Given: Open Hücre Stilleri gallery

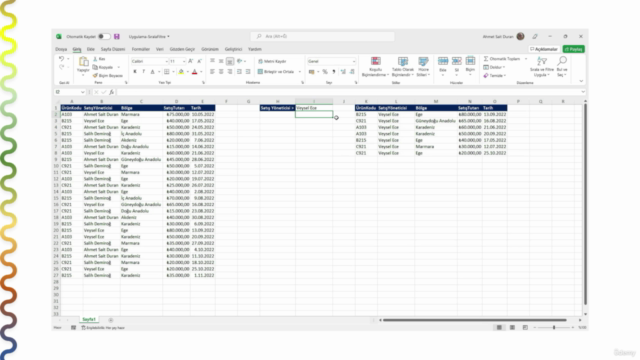Looking at the screenshot, I should point(423,67).
